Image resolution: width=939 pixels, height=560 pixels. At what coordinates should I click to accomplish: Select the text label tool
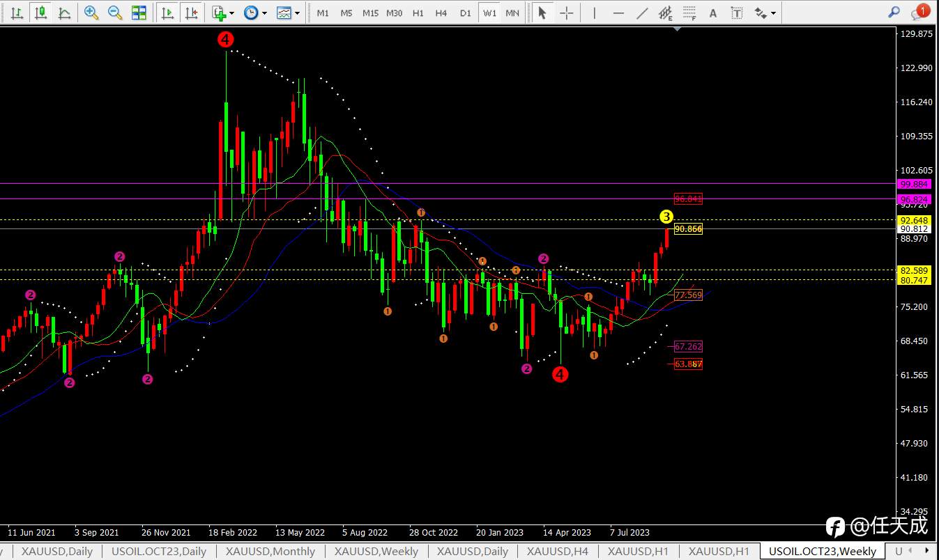coord(737,13)
